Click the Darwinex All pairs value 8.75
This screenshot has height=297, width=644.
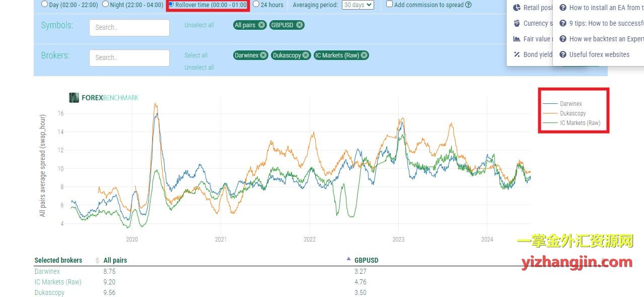[109, 271]
